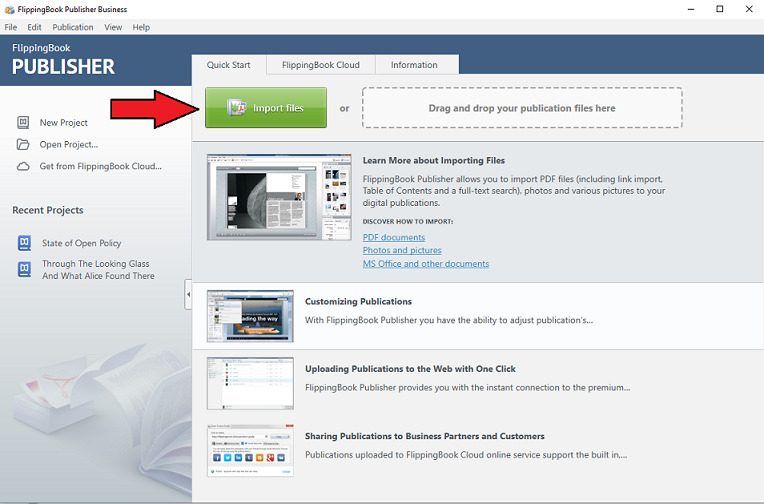Click the Uploading Publications thumbnail
This screenshot has width=764, height=504.
[250, 383]
